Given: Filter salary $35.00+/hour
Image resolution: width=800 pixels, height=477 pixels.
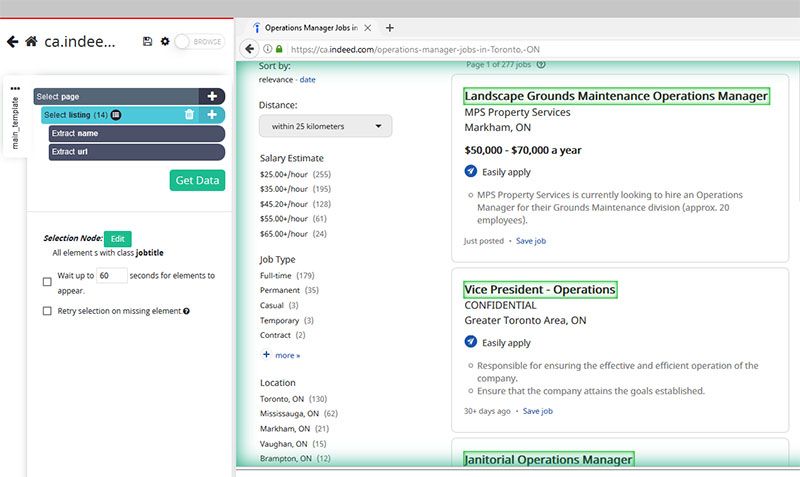Looking at the screenshot, I should click(x=284, y=189).
